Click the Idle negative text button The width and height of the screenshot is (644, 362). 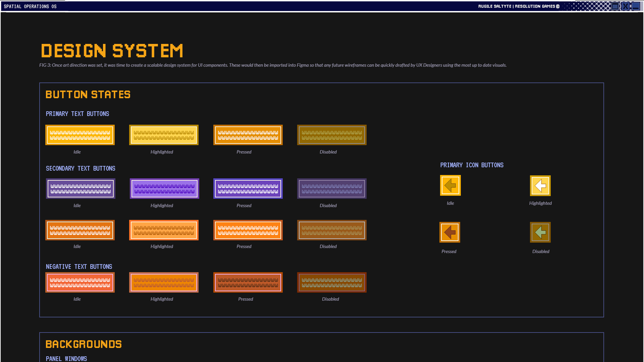pos(80,282)
